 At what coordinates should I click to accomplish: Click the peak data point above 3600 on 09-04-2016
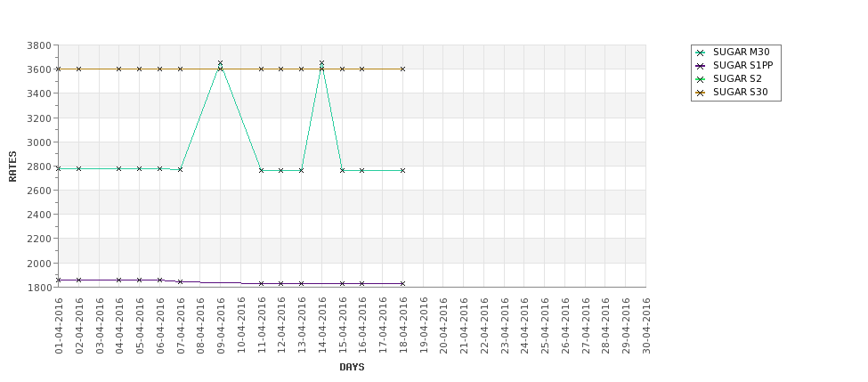pyautogui.click(x=220, y=63)
